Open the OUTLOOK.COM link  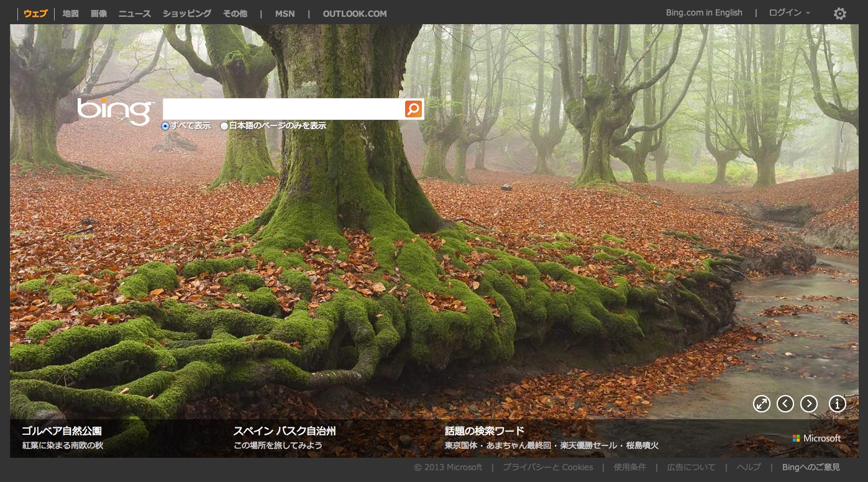(x=354, y=14)
